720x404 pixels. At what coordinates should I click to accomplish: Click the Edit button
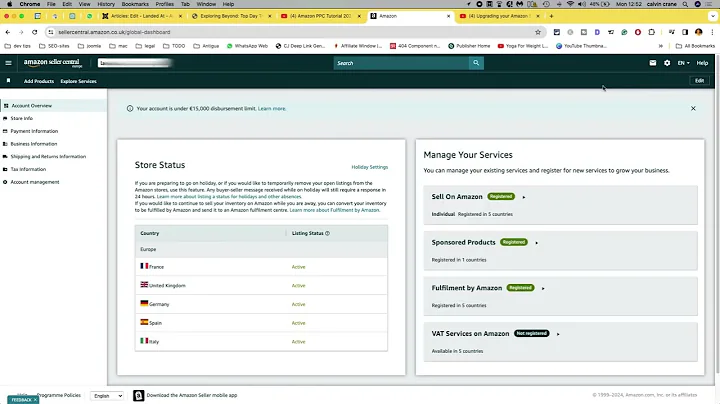click(x=699, y=81)
